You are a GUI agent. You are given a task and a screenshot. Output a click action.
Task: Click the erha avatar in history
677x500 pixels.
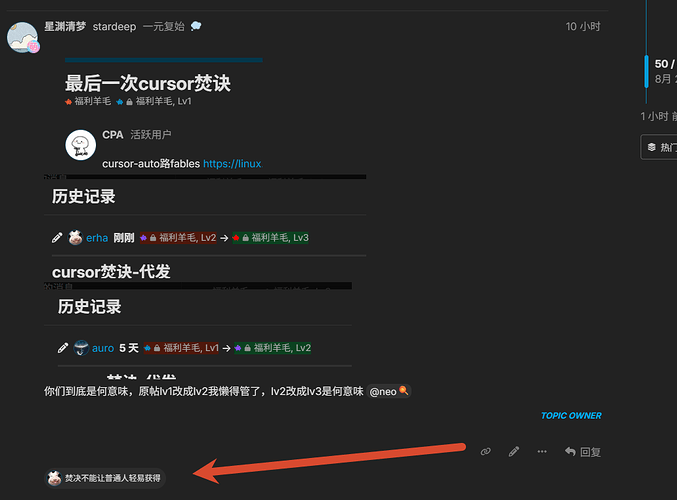tap(76, 237)
